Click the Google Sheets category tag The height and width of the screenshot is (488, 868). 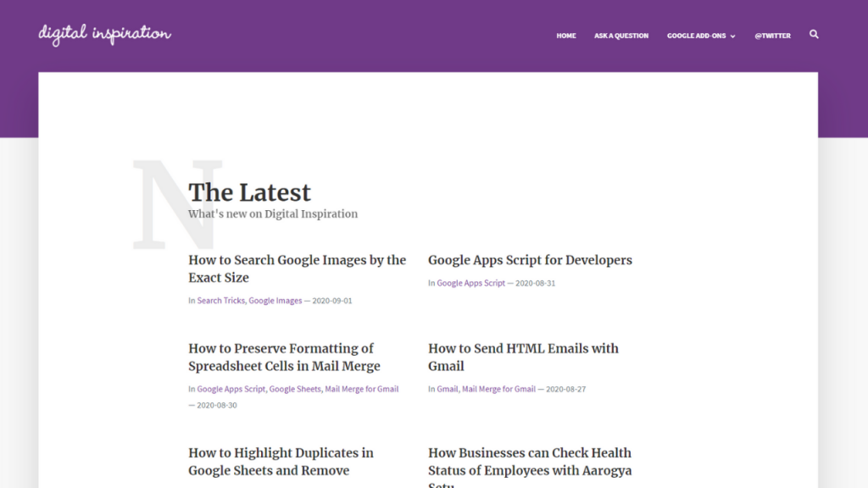(295, 389)
